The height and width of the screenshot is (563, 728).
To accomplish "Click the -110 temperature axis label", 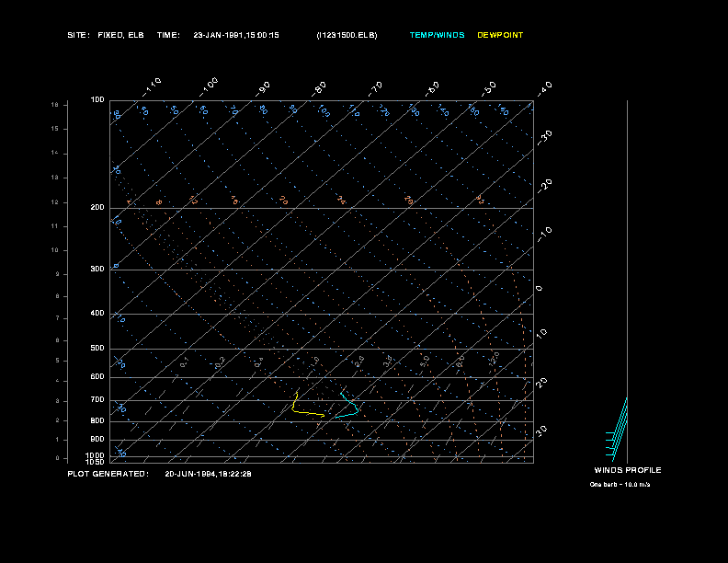I will [x=152, y=86].
